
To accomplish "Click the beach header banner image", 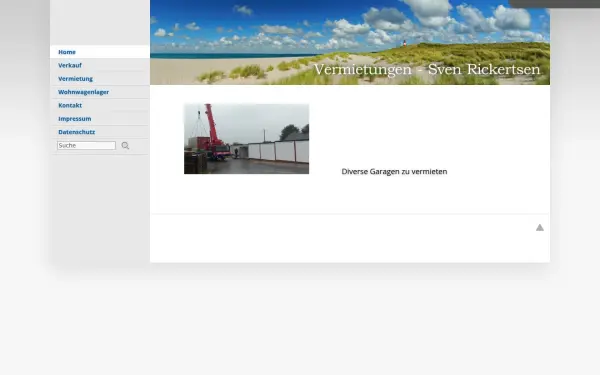I will tap(350, 42).
